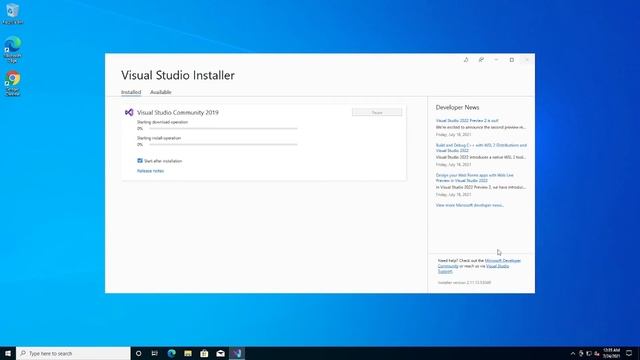This screenshot has width=640, height=360.
Task: Click the 'Developer News' heading
Action: [457, 107]
